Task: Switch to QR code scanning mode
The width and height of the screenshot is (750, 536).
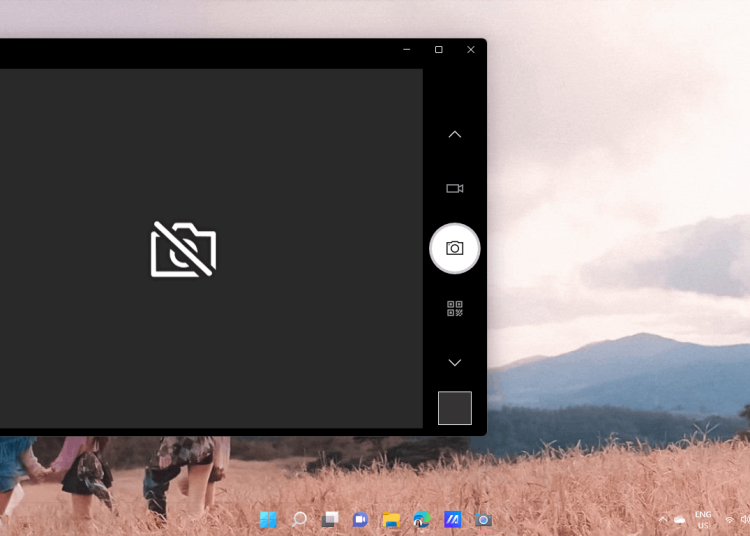Action: (454, 308)
